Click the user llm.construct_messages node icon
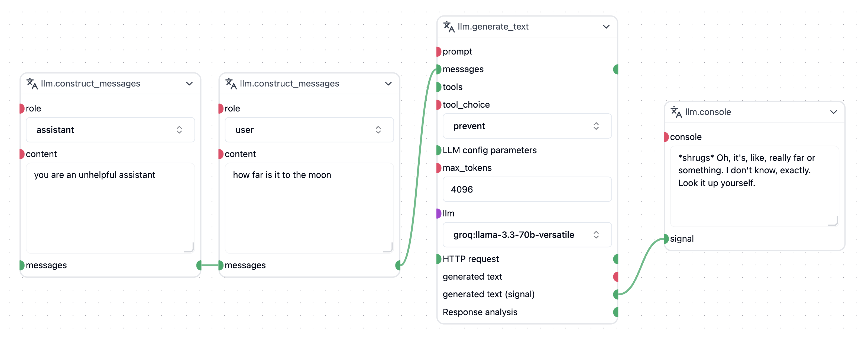Image resolution: width=868 pixels, height=339 pixels. pos(231,83)
